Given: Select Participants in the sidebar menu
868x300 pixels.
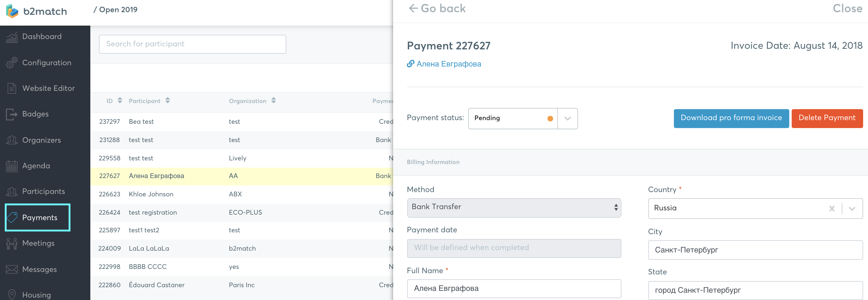Looking at the screenshot, I should (x=43, y=191).
